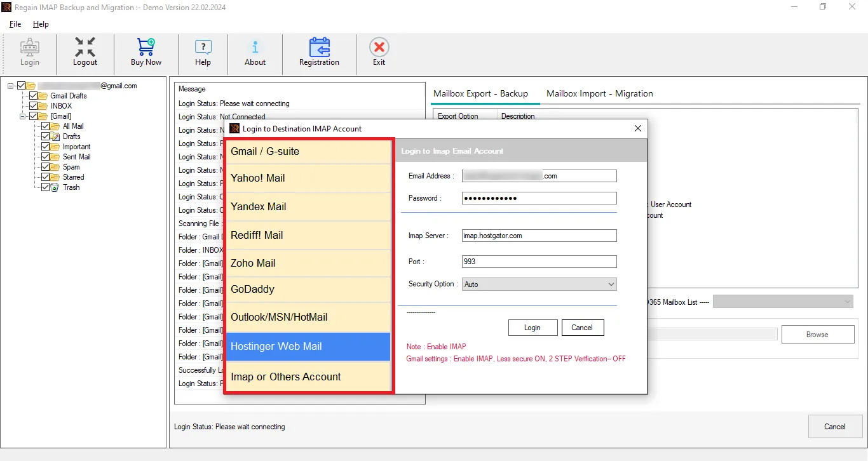
Task: Click the Imap Server field
Action: [539, 236]
